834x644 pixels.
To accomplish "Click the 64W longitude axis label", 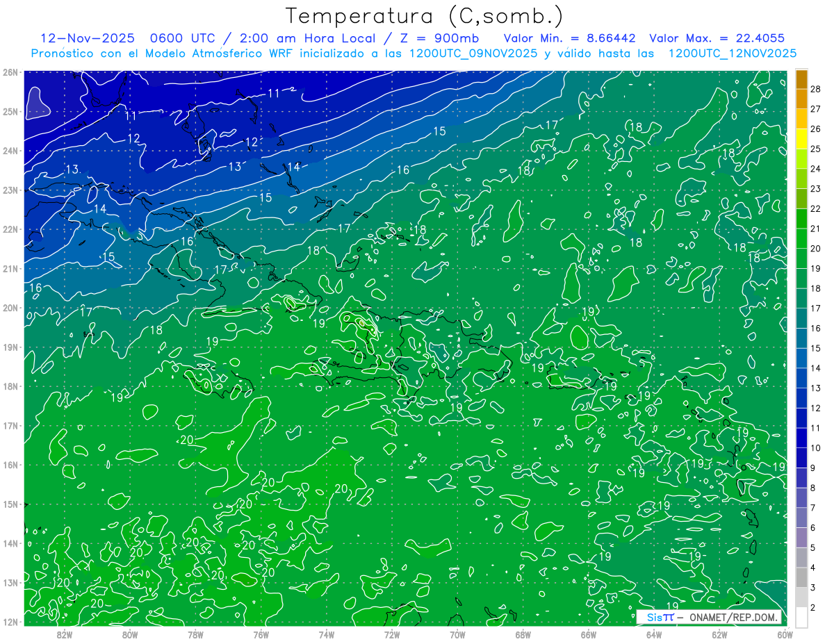I will (x=654, y=634).
